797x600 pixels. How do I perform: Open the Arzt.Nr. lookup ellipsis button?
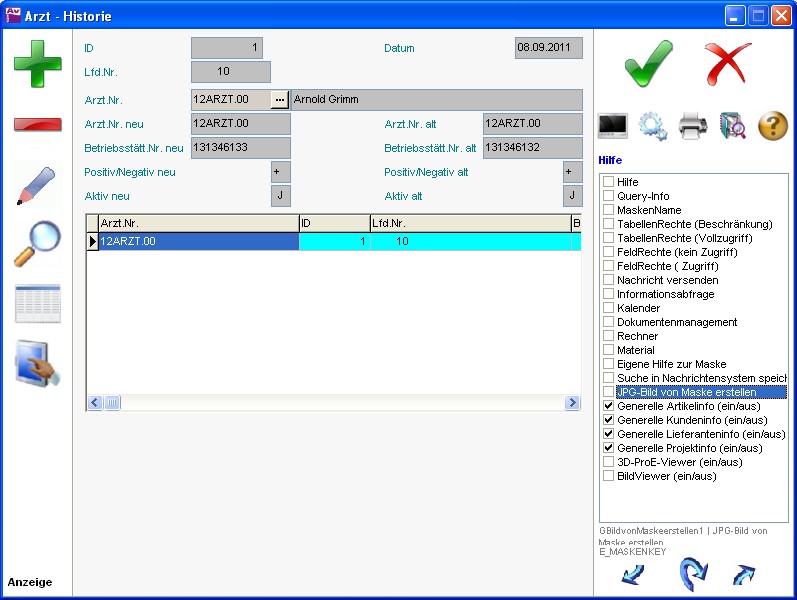[280, 100]
